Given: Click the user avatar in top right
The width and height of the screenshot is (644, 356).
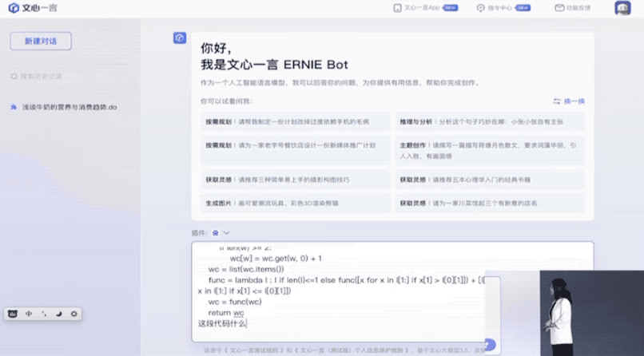Looking at the screenshot, I should (622, 8).
